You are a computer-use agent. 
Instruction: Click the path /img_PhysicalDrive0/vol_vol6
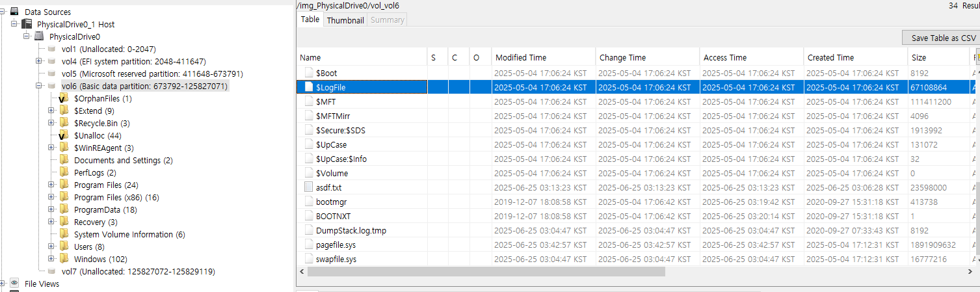coord(348,5)
